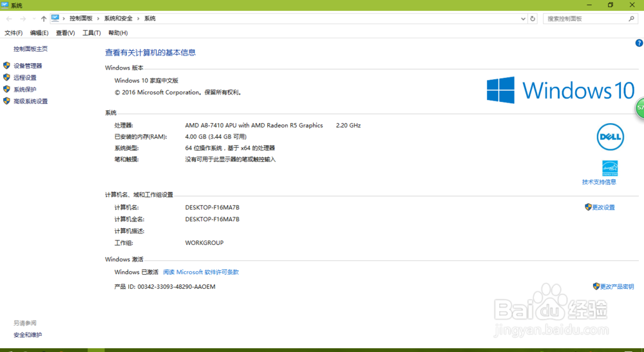644x352 pixels.
Task: Click the green circular badge at right edge
Action: tap(640, 108)
